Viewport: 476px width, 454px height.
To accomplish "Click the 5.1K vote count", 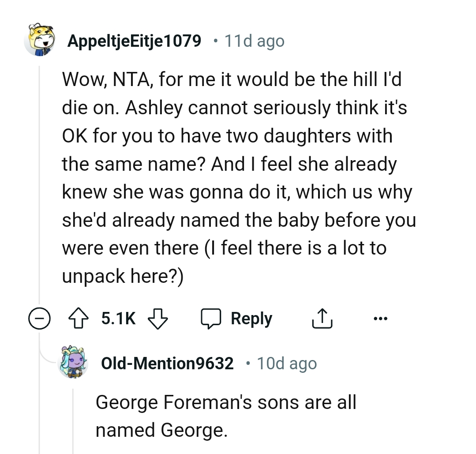I will (x=118, y=318).
